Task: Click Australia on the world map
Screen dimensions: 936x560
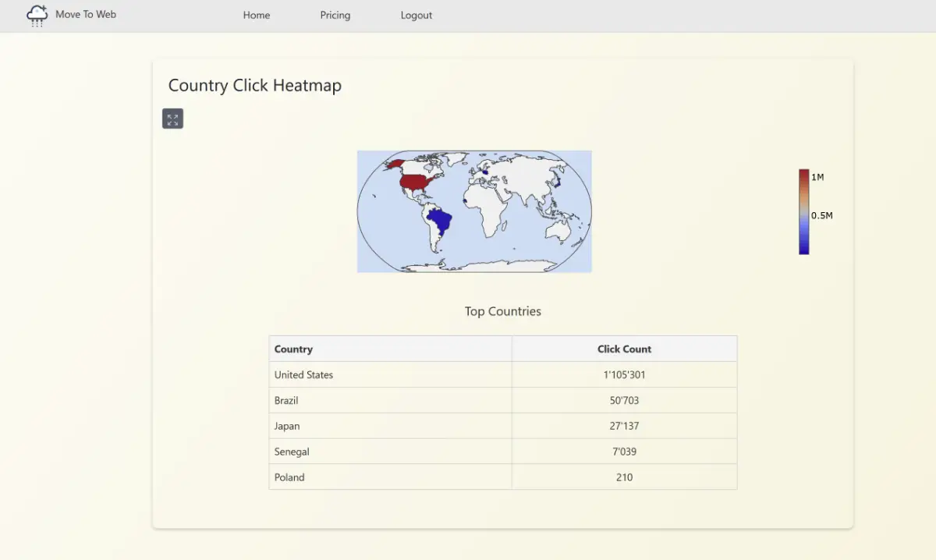Action: [x=559, y=229]
